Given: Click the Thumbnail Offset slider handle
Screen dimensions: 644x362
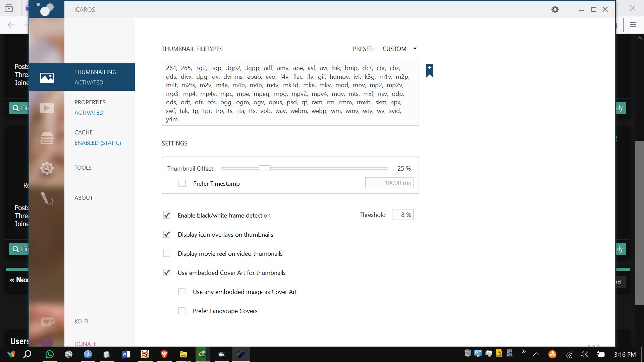Looking at the screenshot, I should (x=264, y=168).
